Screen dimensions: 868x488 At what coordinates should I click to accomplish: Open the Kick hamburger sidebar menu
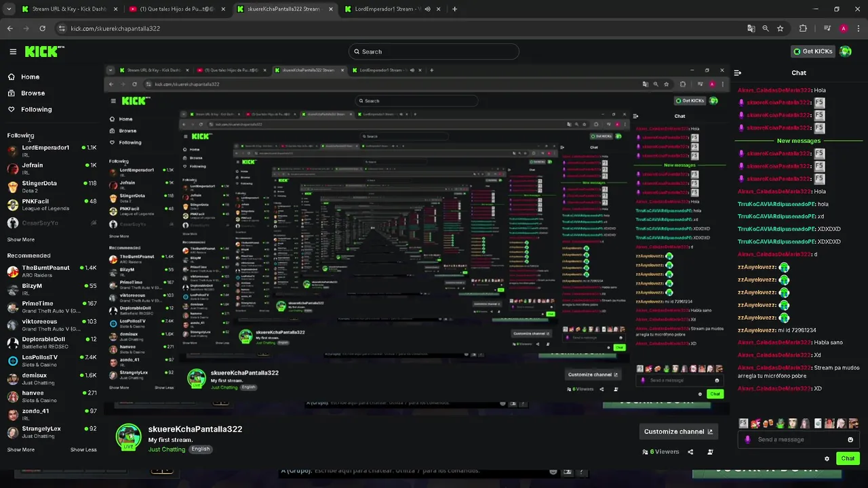tap(13, 52)
